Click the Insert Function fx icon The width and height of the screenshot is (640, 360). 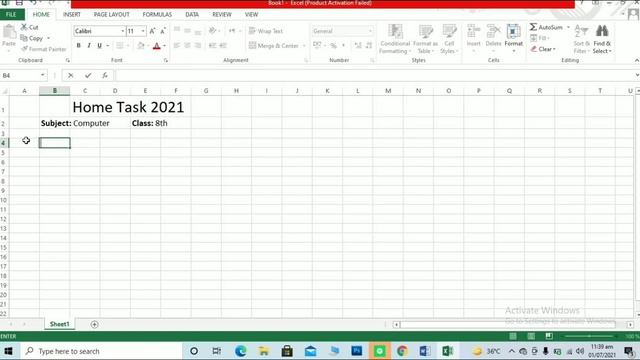[105, 75]
